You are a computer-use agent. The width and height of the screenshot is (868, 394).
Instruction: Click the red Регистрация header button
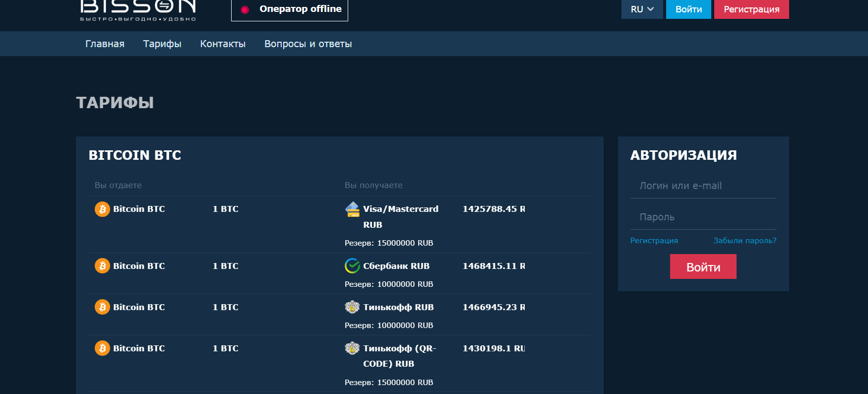(x=751, y=9)
